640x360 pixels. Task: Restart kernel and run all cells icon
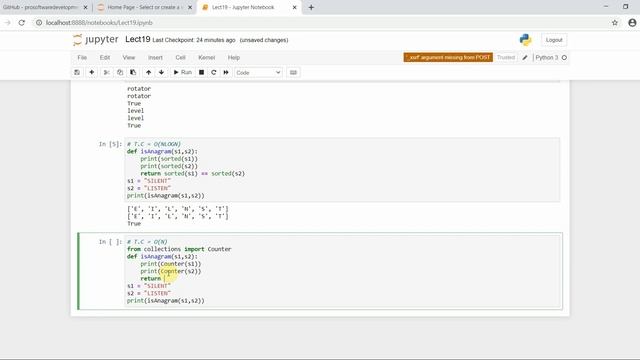tap(226, 72)
